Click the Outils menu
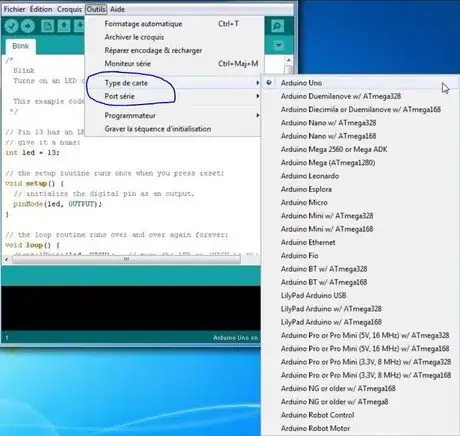 (x=96, y=9)
